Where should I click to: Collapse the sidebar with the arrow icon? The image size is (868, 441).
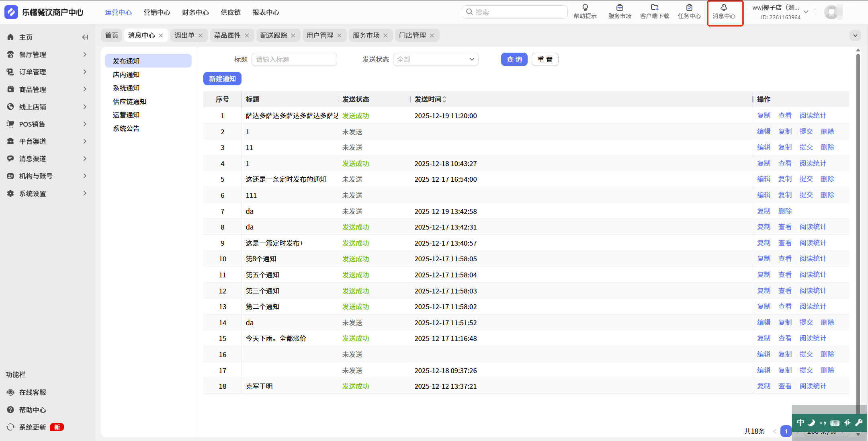tap(85, 37)
